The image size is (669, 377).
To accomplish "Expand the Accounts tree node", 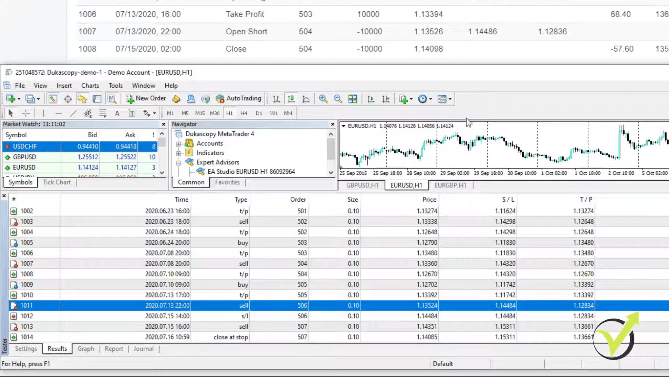I will pos(179,144).
